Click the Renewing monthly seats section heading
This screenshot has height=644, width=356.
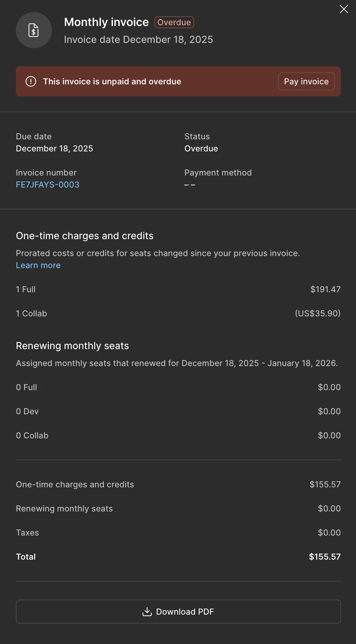tap(72, 346)
